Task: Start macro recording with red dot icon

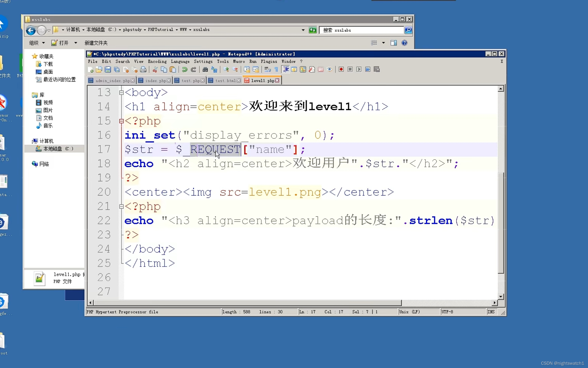Action: click(x=341, y=70)
